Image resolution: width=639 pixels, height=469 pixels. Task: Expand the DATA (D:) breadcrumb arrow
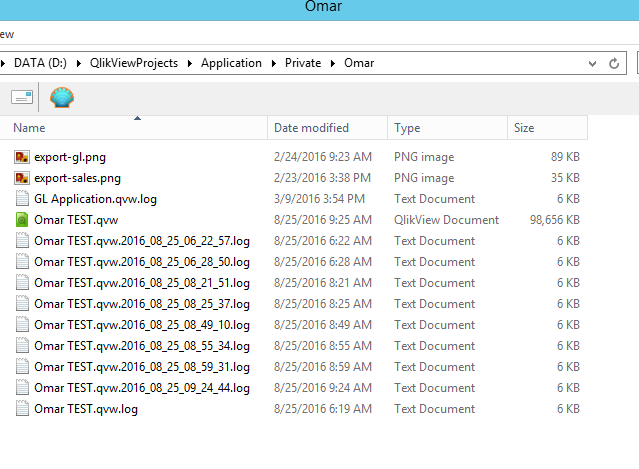coord(78,64)
